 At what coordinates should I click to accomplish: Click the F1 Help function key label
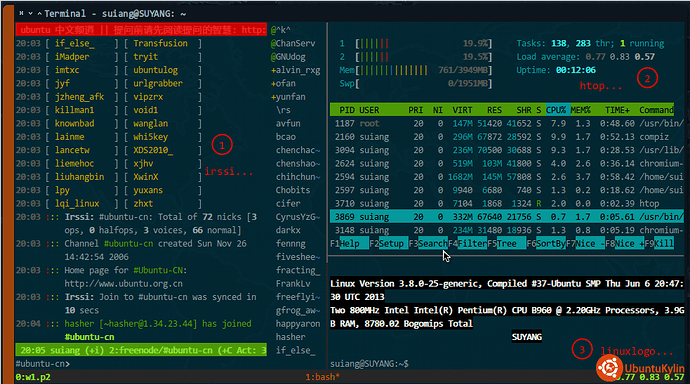click(x=349, y=244)
